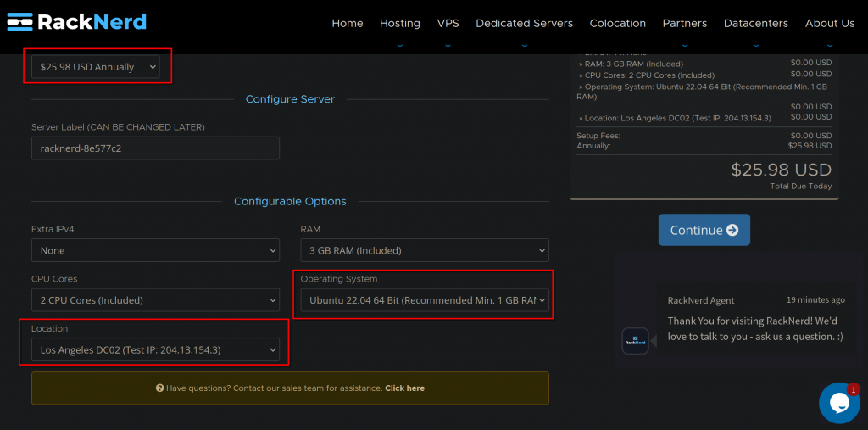Image resolution: width=868 pixels, height=430 pixels.
Task: Open the RAM dropdown
Action: [425, 250]
